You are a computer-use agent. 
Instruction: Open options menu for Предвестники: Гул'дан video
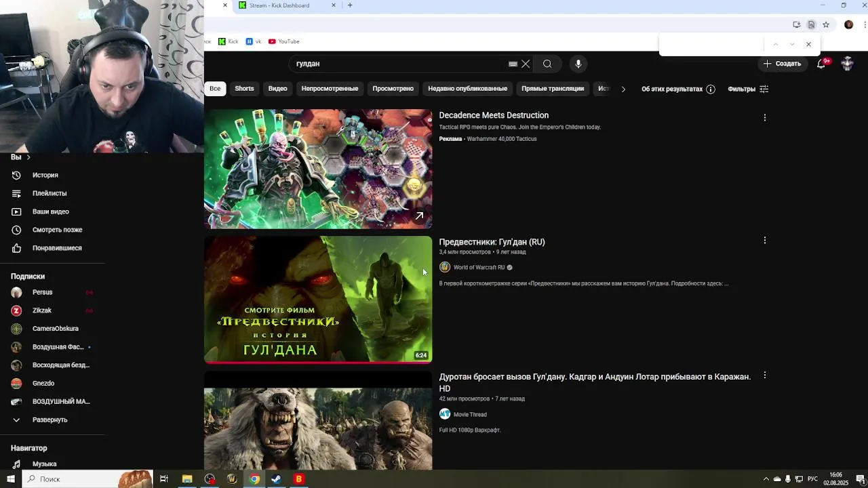click(765, 240)
